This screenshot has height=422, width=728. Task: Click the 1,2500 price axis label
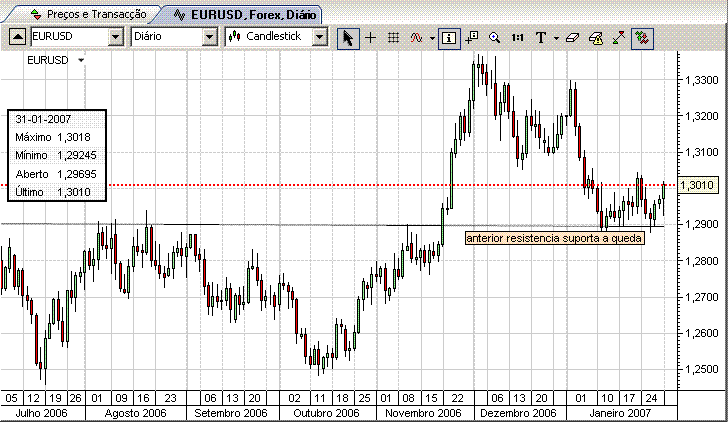click(x=701, y=369)
